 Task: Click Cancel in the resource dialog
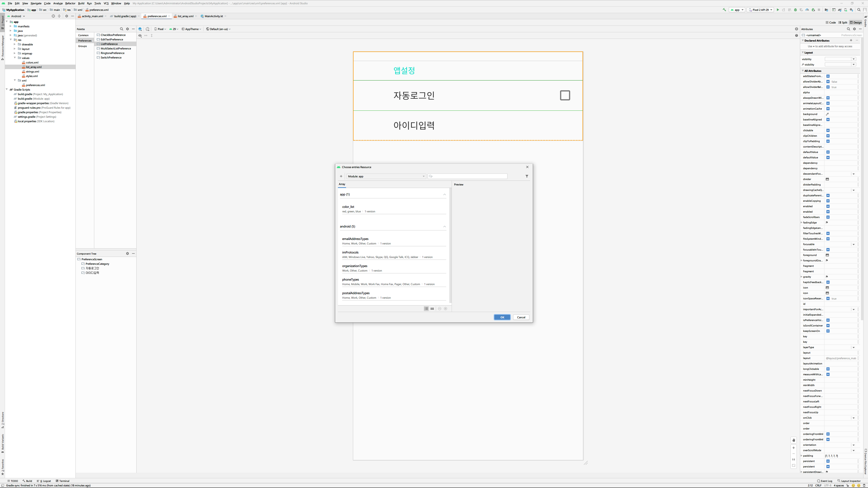coord(521,317)
